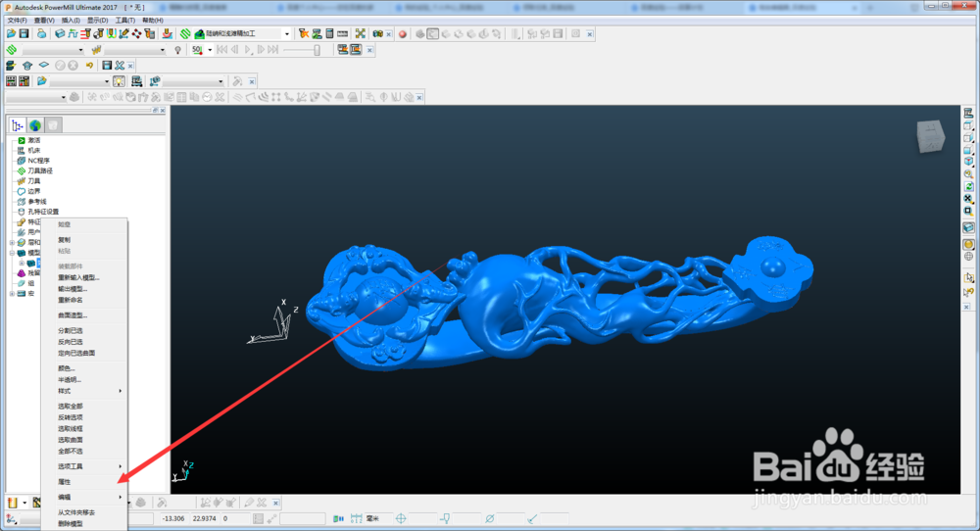The width and height of the screenshot is (980, 531).
Task: Choose 重新输入模型... from context menu
Action: click(x=78, y=277)
